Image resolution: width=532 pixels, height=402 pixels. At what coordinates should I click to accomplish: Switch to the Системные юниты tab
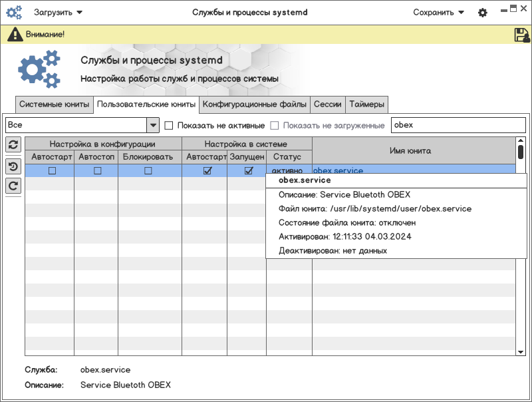point(54,104)
